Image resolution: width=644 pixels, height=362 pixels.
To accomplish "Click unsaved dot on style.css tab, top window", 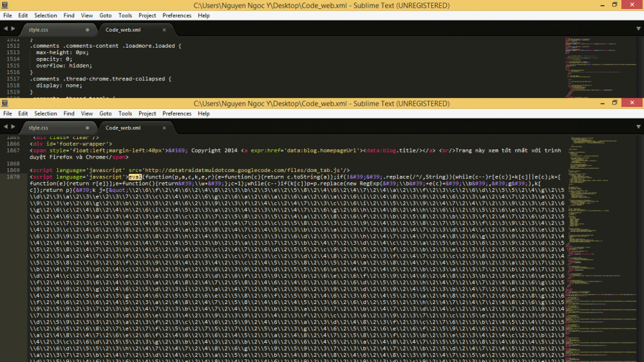I will pos(87,30).
